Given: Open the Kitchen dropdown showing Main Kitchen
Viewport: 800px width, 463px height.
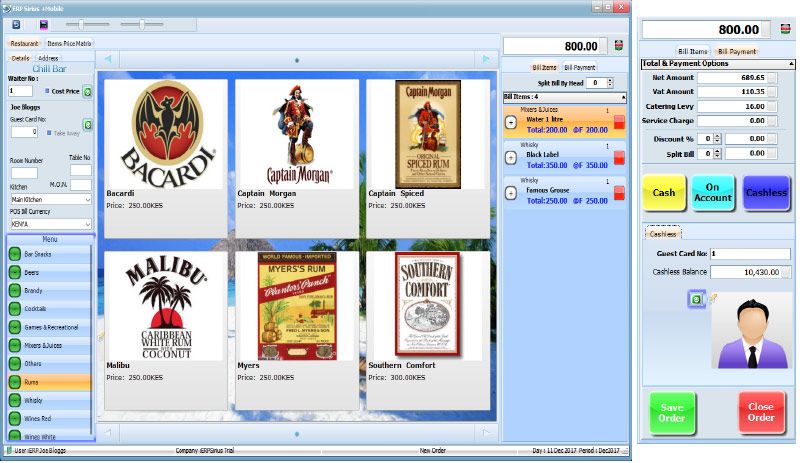Looking at the screenshot, I should pos(51,200).
